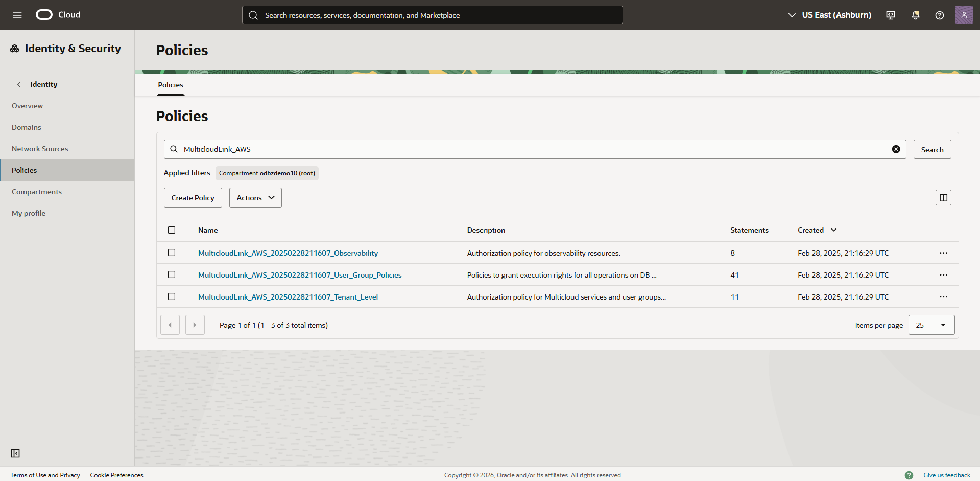Click Give us feedback link
The image size is (980, 481).
(x=946, y=475)
